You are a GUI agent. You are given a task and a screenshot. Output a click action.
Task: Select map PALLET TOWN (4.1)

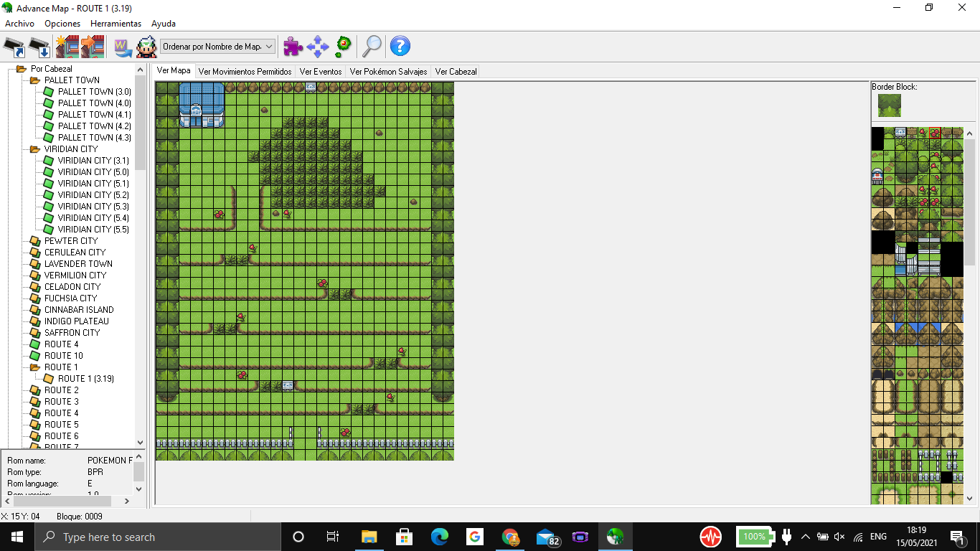94,115
